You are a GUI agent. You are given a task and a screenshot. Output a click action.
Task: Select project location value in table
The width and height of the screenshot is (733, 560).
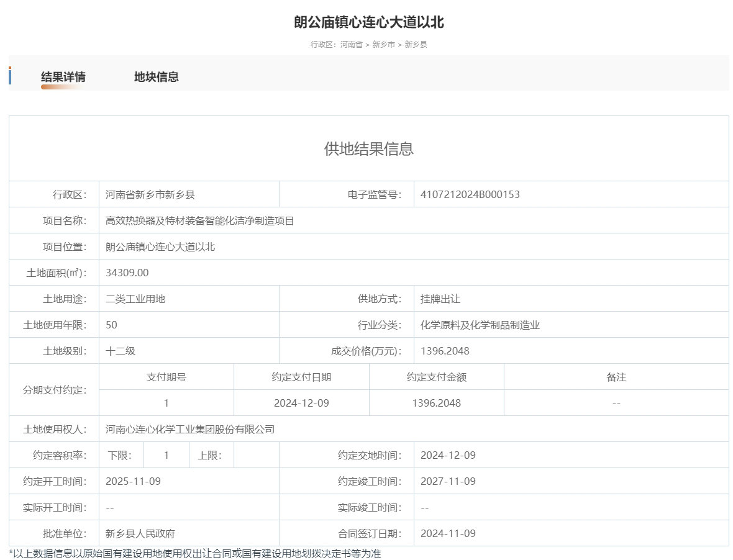point(160,246)
